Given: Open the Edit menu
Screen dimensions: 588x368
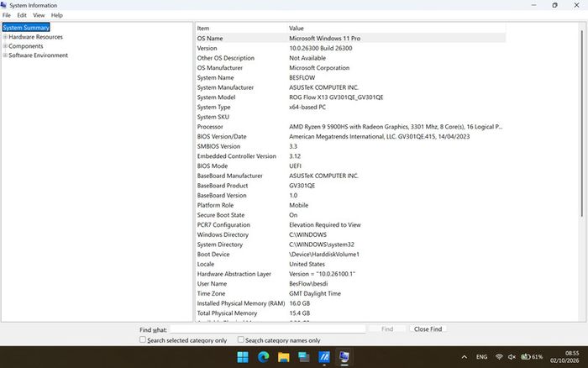Looking at the screenshot, I should coord(22,15).
